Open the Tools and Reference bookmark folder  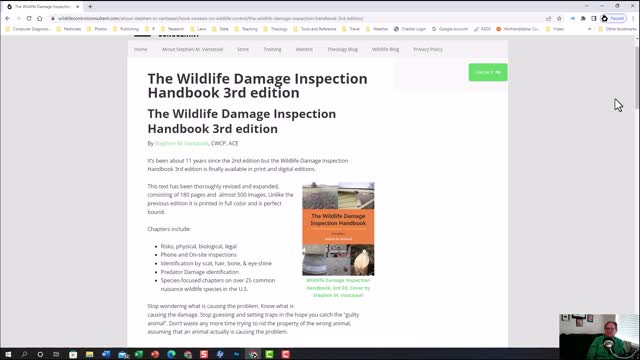(315, 29)
